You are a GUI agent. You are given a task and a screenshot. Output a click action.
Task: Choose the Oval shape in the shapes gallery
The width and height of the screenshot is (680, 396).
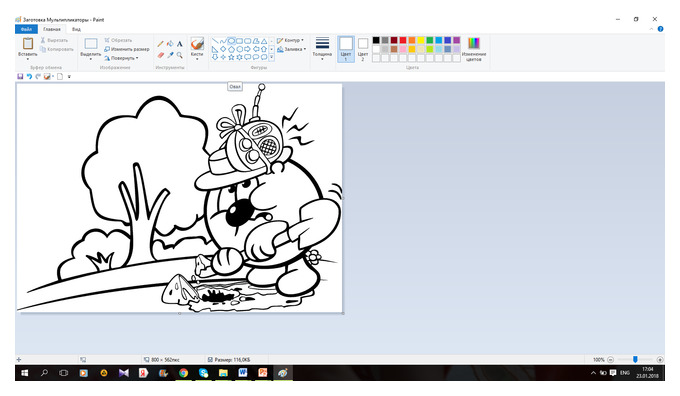pos(231,41)
